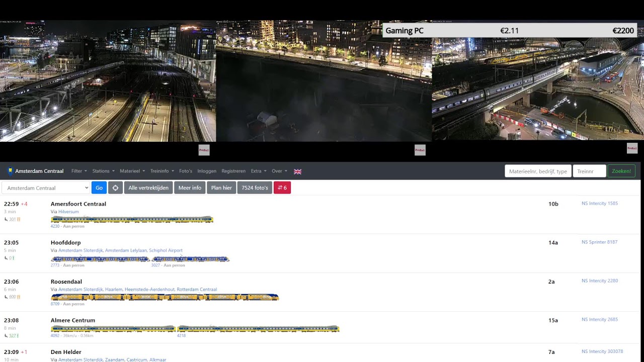Screen dimensions: 644x362
Task: Open the 7524 foto's button
Action: pos(255,188)
